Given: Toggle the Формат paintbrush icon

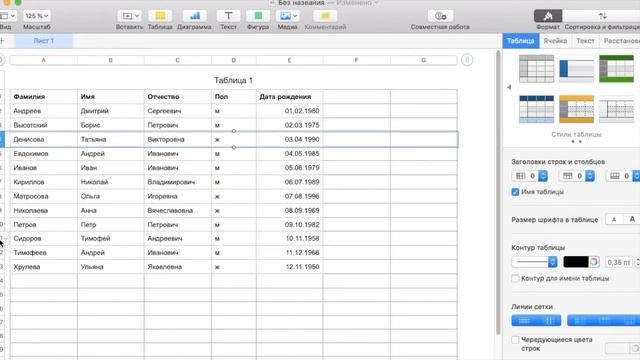Looking at the screenshot, I should (548, 16).
